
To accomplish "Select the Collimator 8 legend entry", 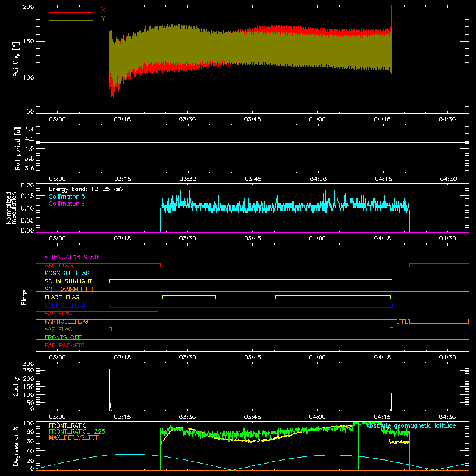I will [67, 196].
